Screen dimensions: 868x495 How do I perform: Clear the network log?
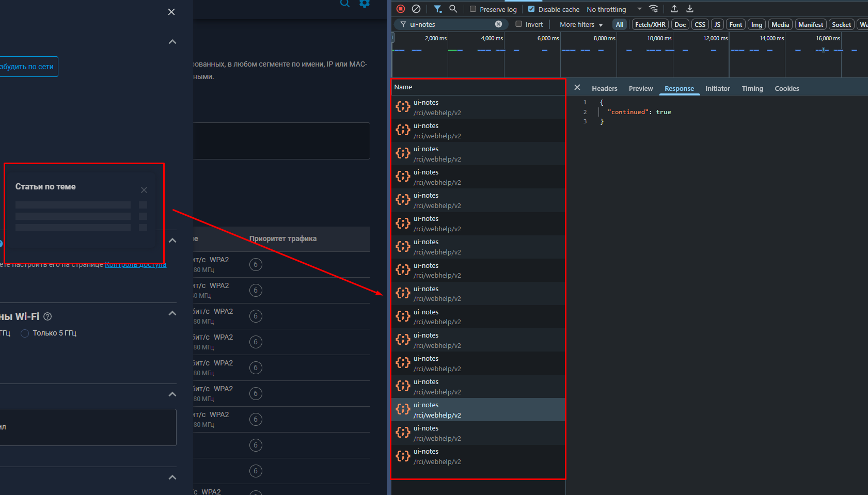[x=416, y=9]
